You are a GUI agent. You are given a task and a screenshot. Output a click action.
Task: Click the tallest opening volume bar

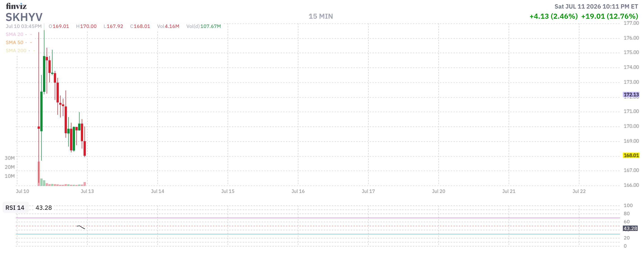(x=39, y=174)
